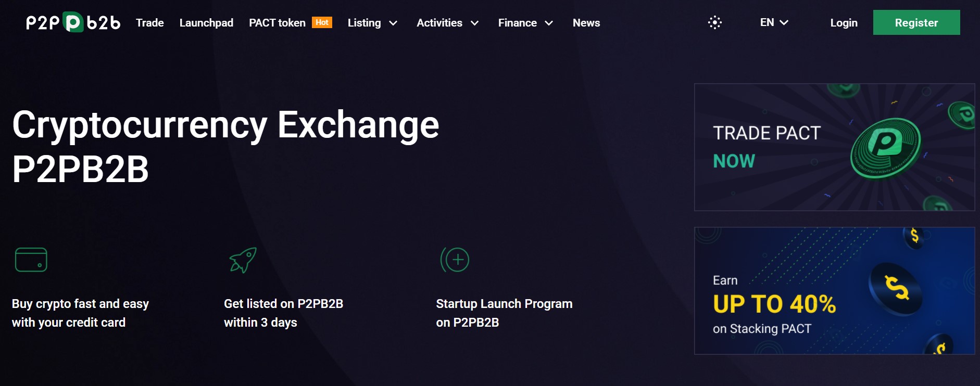Open the Trade PACT Now banner
980x386 pixels.
834,147
